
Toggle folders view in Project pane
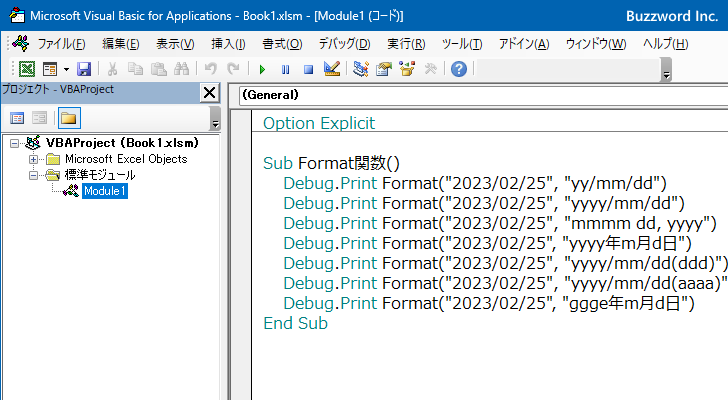click(x=69, y=118)
